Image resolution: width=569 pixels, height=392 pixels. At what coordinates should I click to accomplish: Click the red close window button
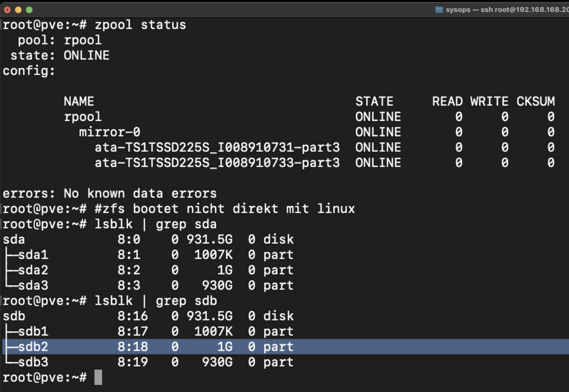click(x=7, y=10)
